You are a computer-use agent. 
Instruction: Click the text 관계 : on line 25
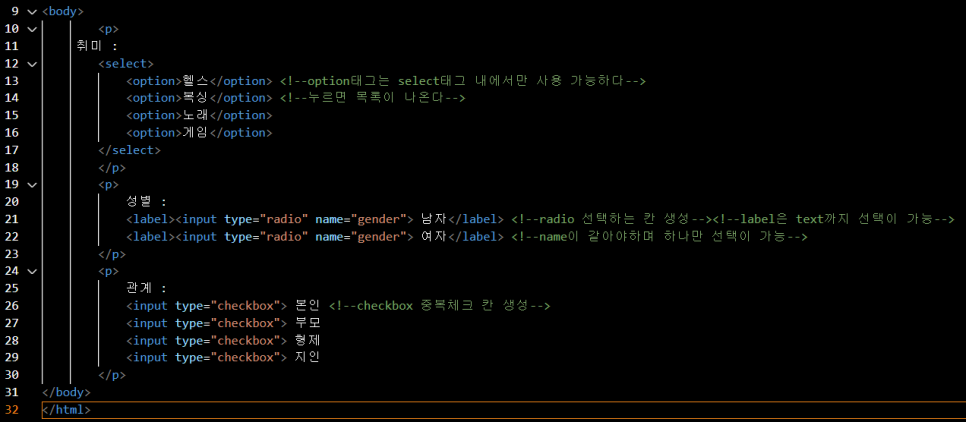(146, 288)
